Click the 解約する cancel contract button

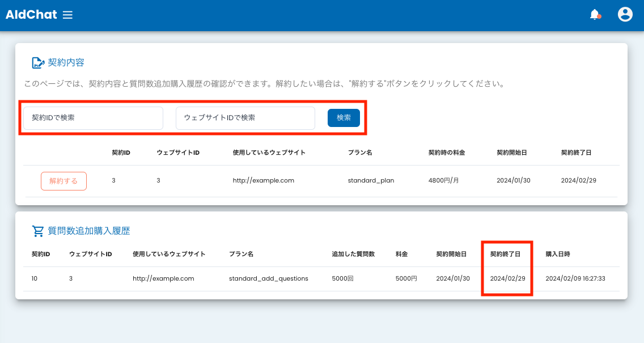[x=63, y=180]
